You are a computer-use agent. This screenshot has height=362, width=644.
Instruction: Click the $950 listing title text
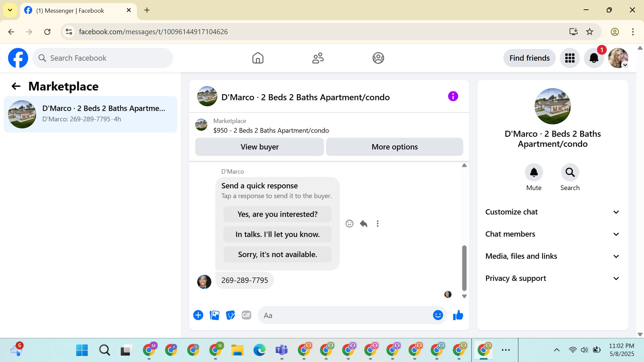click(x=271, y=130)
